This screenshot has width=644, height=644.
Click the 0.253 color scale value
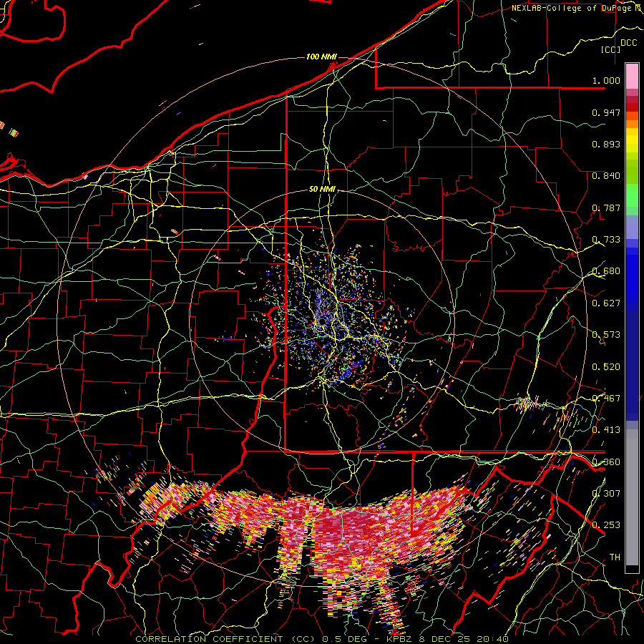[x=606, y=525]
